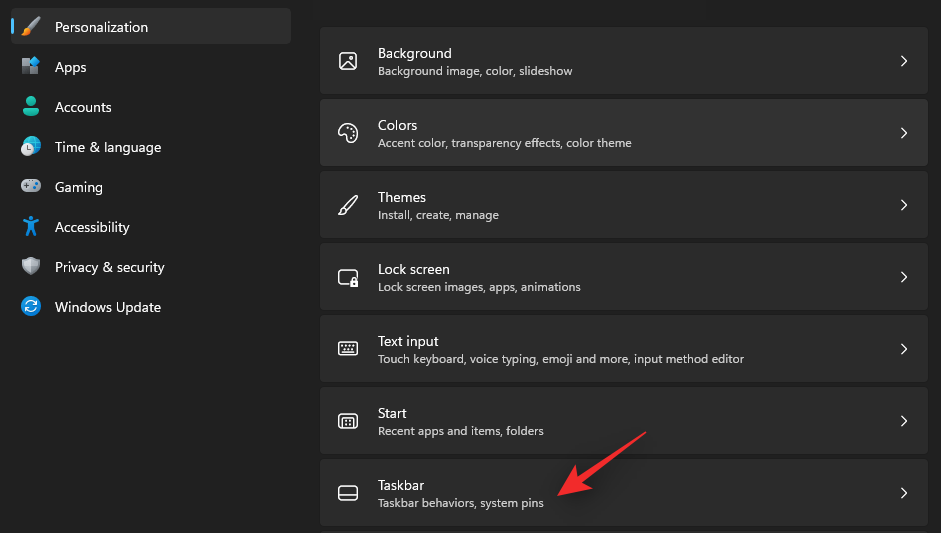Image resolution: width=941 pixels, height=533 pixels.
Task: Switch to the Apps settings section
Action: (x=70, y=67)
